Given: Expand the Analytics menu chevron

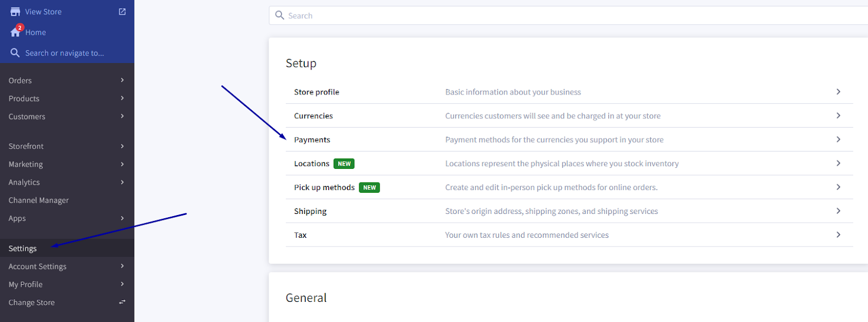Looking at the screenshot, I should click(122, 182).
